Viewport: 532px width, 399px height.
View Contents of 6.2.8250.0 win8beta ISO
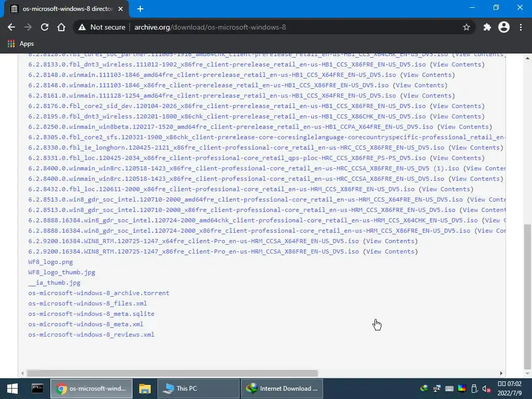[465, 127]
